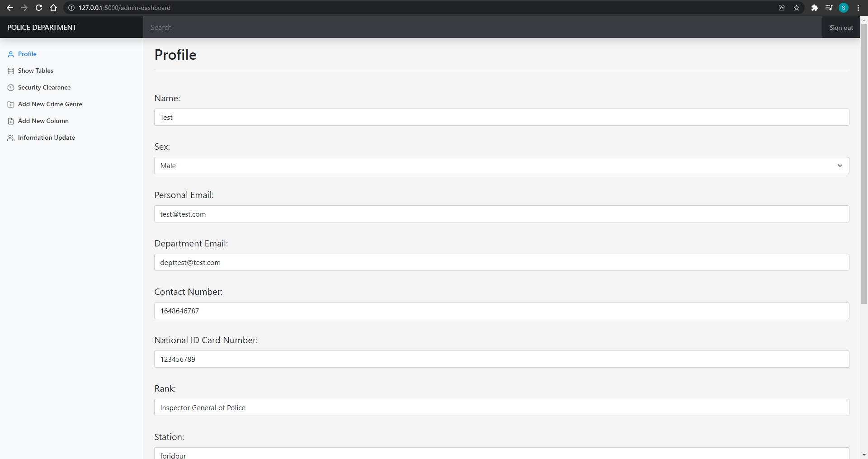Viewport: 868px width, 459px height.
Task: Click the Information Update users icon
Action: point(11,138)
